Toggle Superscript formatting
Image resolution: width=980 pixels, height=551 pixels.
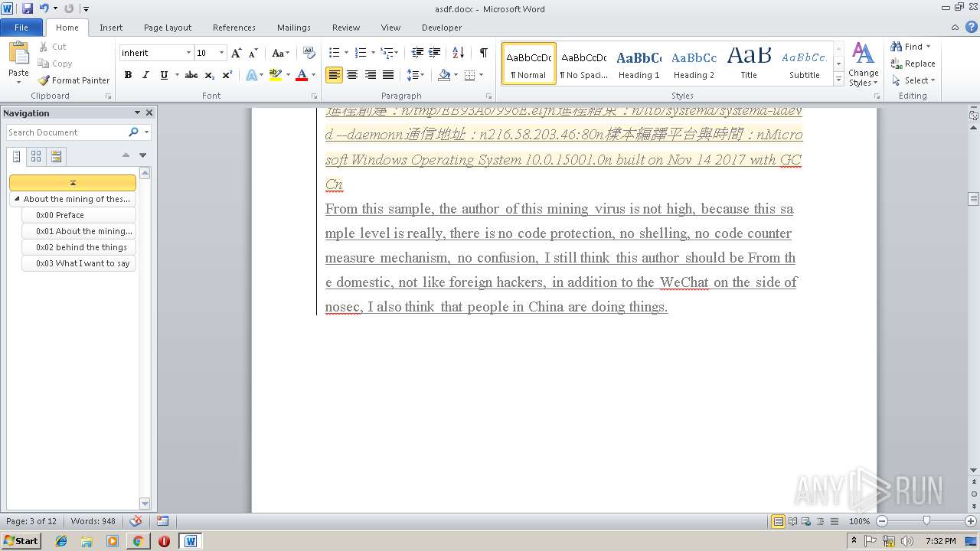227,75
